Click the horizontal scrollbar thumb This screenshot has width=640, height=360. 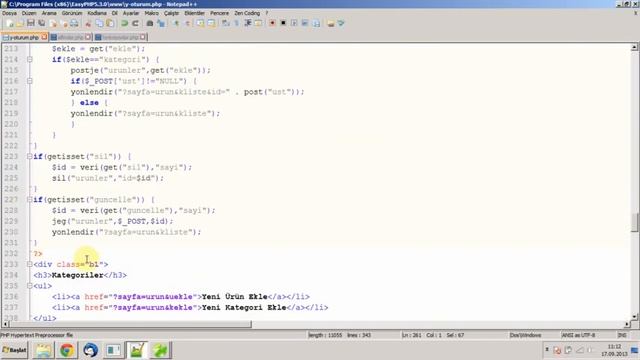coord(130,324)
